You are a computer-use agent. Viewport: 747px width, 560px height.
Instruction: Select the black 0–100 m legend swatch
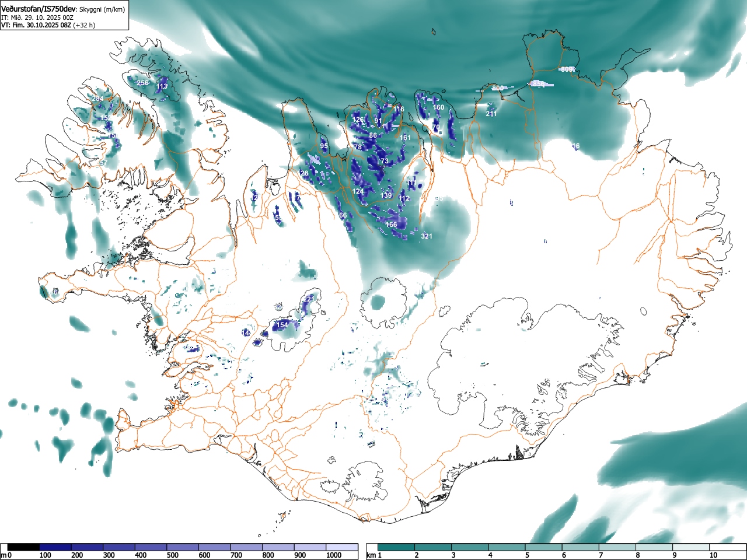point(24,547)
